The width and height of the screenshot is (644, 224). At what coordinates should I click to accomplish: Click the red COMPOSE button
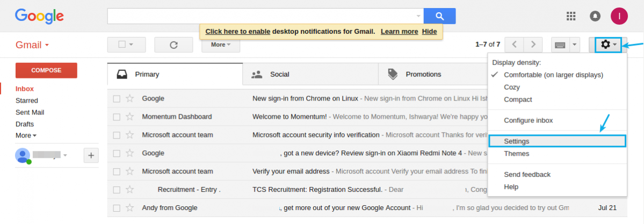click(46, 70)
